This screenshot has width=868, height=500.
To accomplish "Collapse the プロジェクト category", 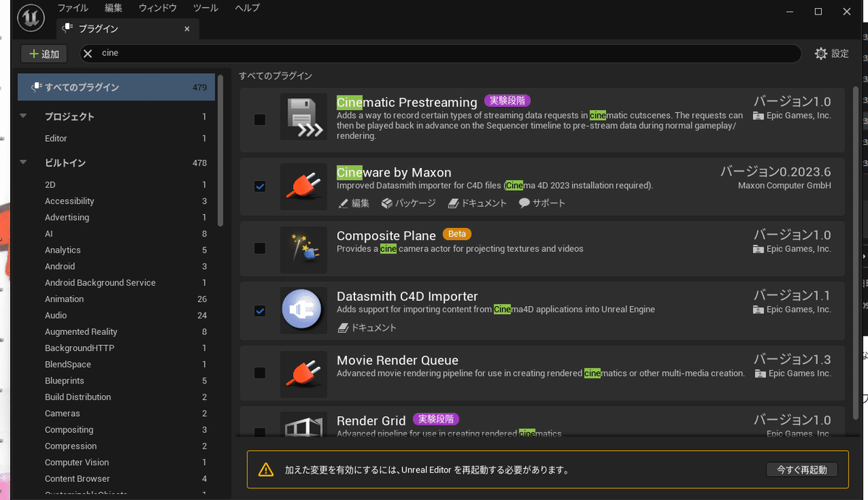I will pos(23,116).
